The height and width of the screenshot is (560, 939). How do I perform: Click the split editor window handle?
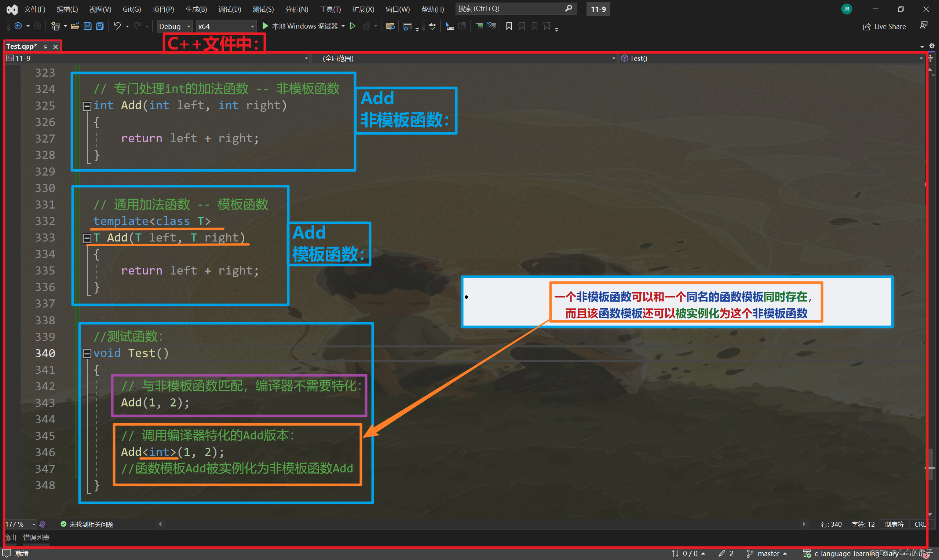[931, 58]
